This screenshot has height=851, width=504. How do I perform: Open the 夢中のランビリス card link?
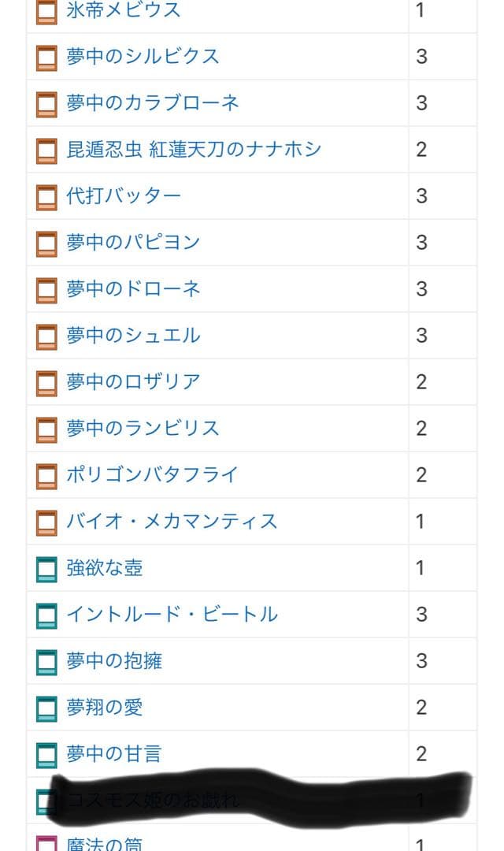(x=143, y=429)
